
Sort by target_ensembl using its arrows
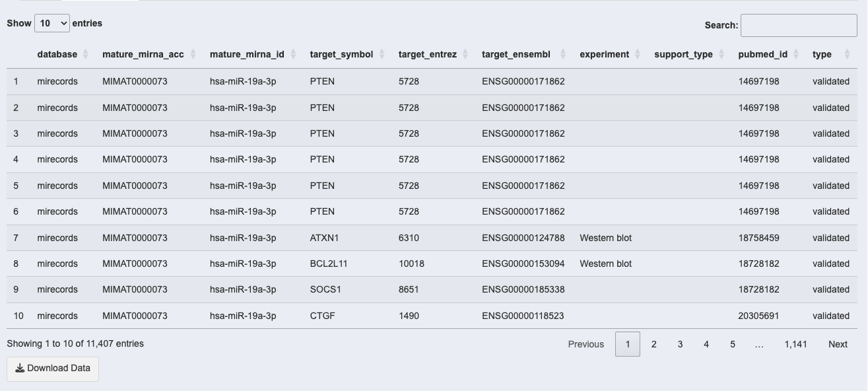(563, 55)
